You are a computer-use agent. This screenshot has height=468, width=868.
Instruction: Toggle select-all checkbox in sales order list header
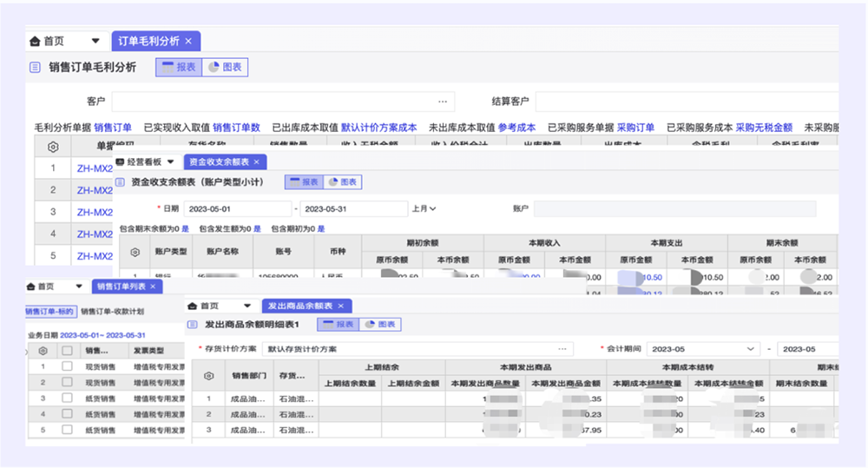click(x=67, y=351)
